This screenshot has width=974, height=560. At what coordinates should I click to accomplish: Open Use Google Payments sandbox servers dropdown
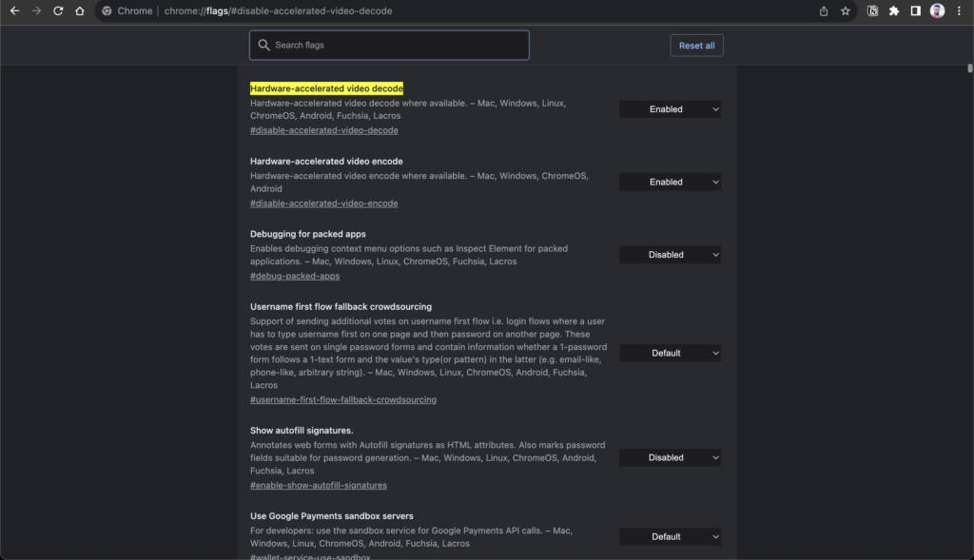(x=669, y=536)
